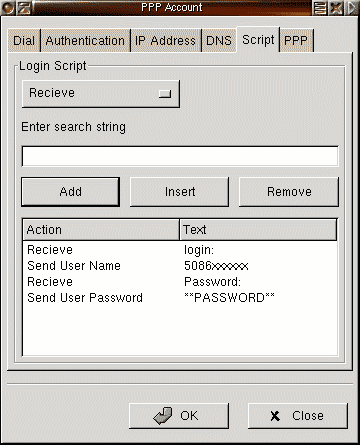Screen dimensions: 360x445
Task: Select the Send User Name row
Action: coord(180,266)
